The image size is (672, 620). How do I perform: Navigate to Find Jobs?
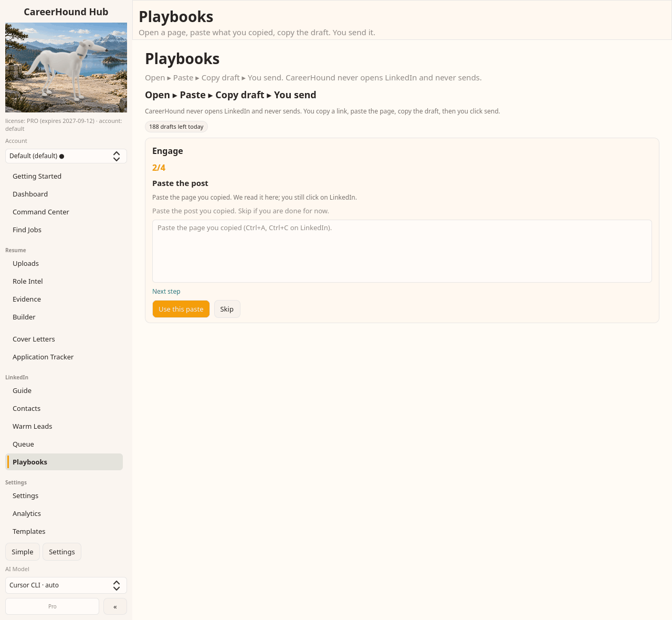64,230
